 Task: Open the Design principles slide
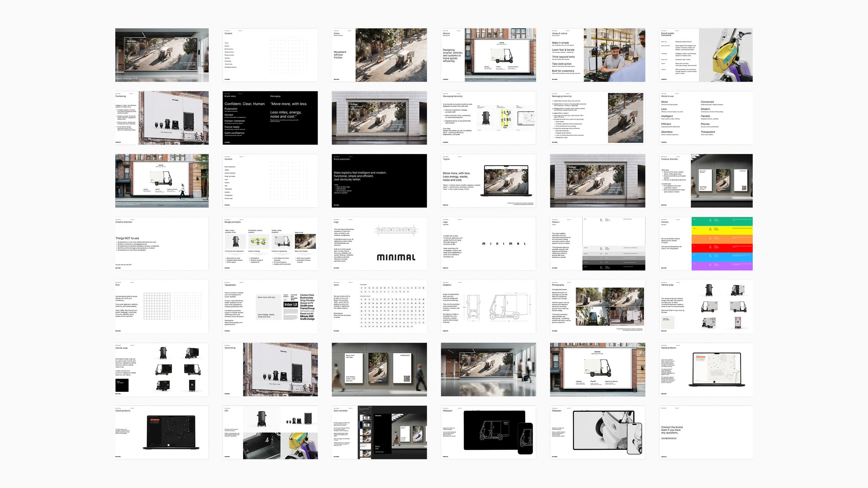pos(270,244)
